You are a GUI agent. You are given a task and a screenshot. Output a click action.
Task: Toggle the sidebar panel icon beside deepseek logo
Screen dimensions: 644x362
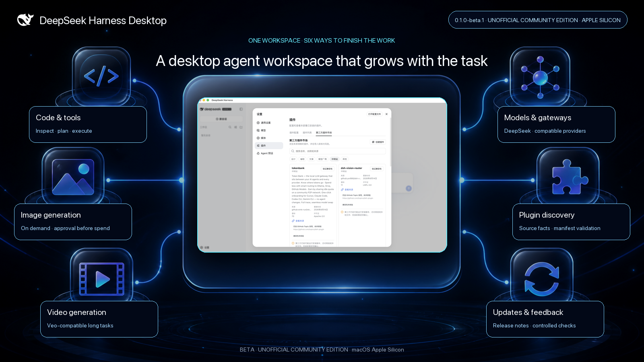coord(241,109)
